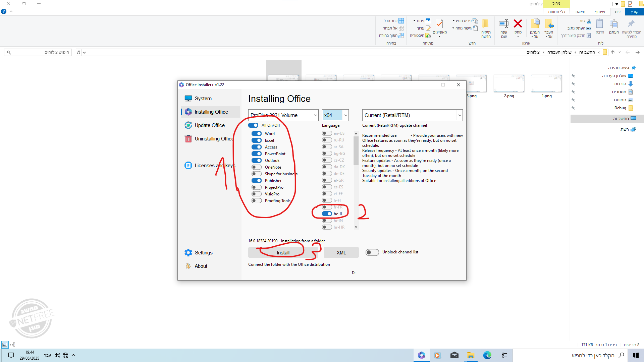Enable the VisioPro switch
The image size is (644, 362).
coord(257,194)
